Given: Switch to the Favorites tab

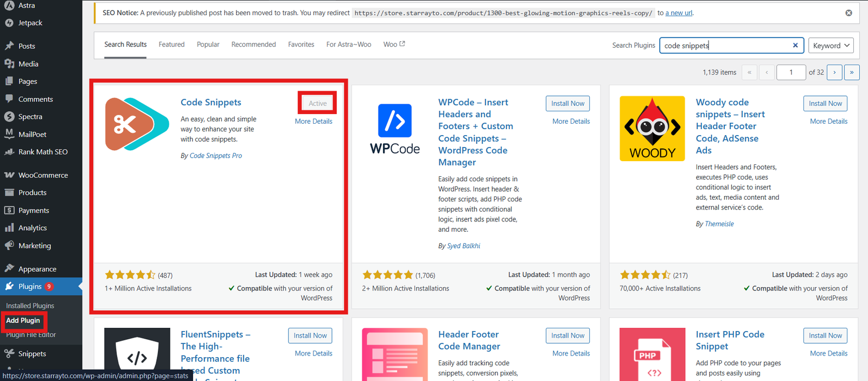Looking at the screenshot, I should 301,45.
